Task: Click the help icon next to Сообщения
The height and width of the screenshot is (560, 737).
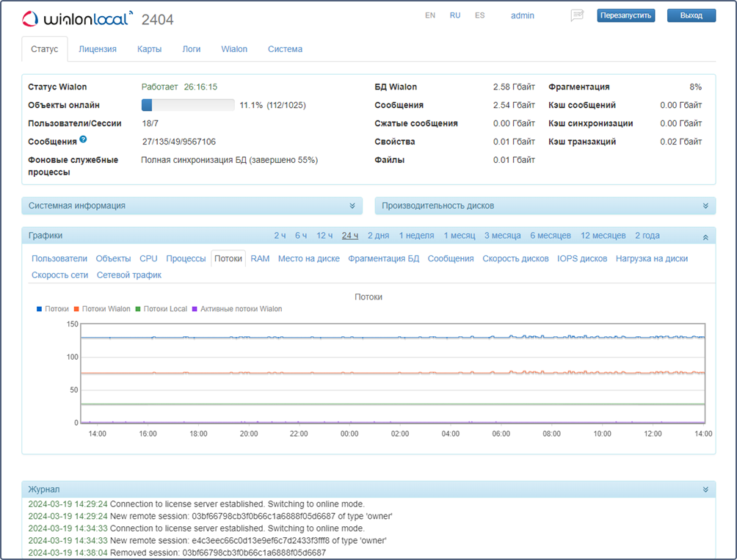Action: click(83, 139)
